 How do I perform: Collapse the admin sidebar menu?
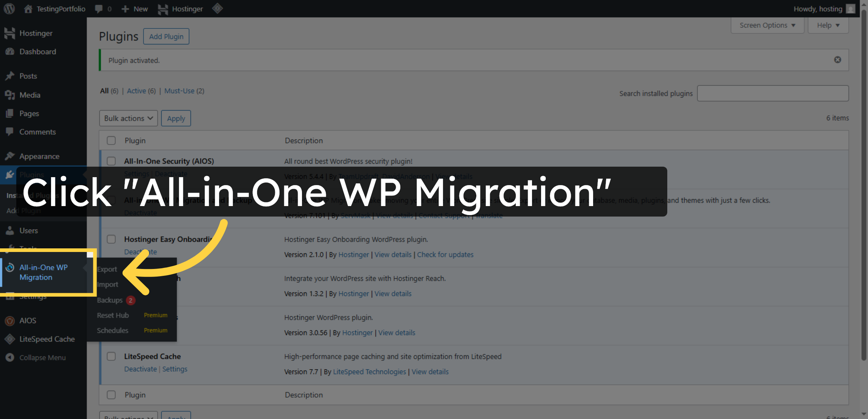pos(42,358)
